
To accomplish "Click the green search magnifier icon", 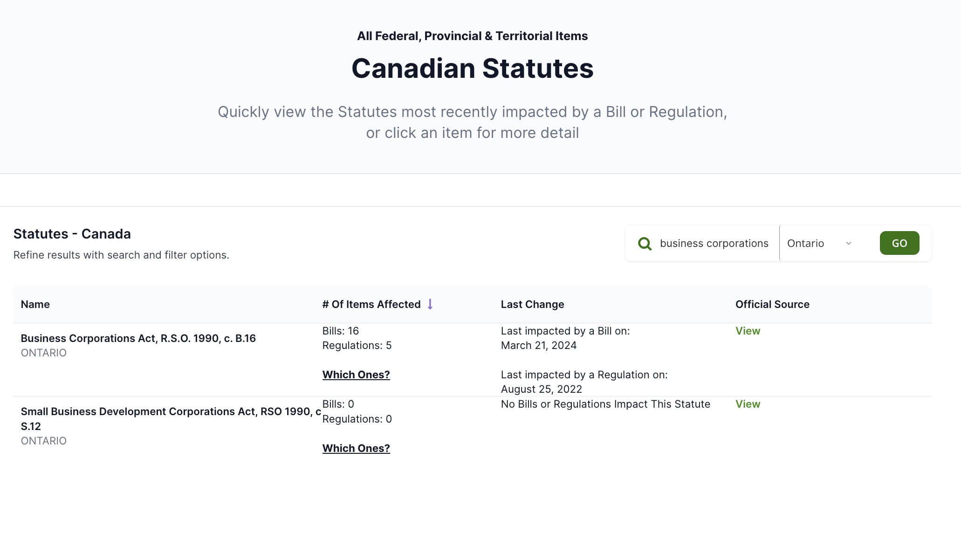I will click(x=645, y=244).
